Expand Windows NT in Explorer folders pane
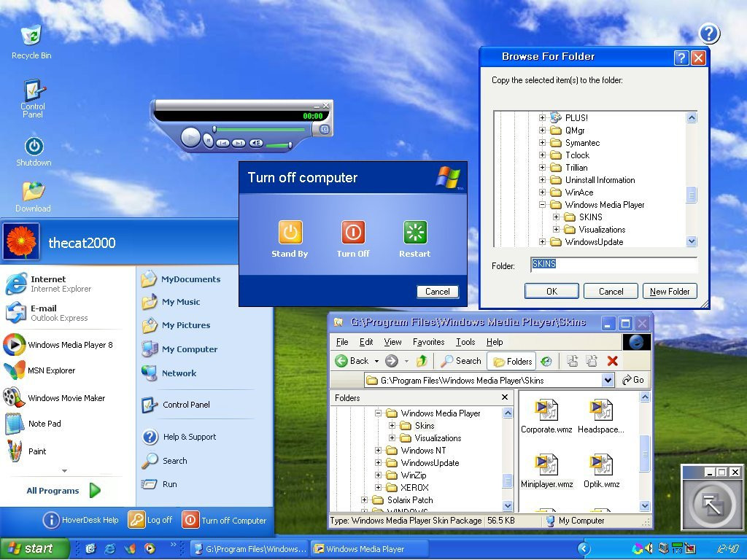The height and width of the screenshot is (560, 747). 378,450
